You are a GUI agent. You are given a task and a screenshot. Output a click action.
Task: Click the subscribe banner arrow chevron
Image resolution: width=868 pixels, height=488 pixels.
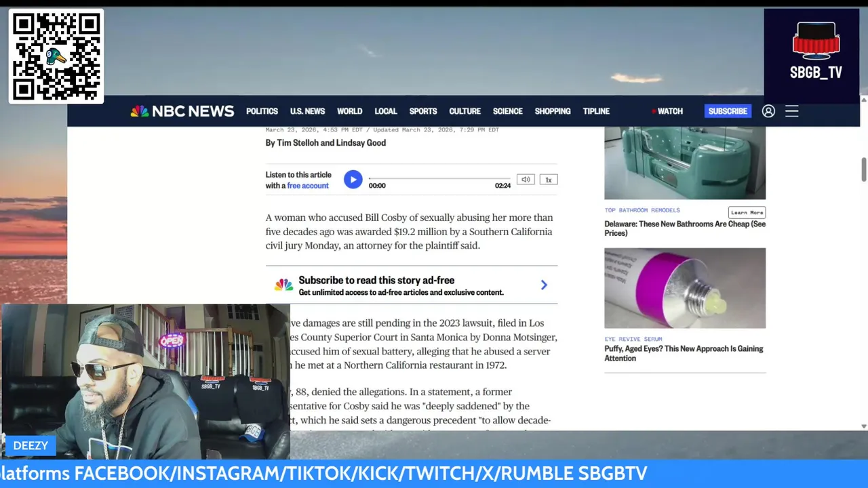pos(544,285)
